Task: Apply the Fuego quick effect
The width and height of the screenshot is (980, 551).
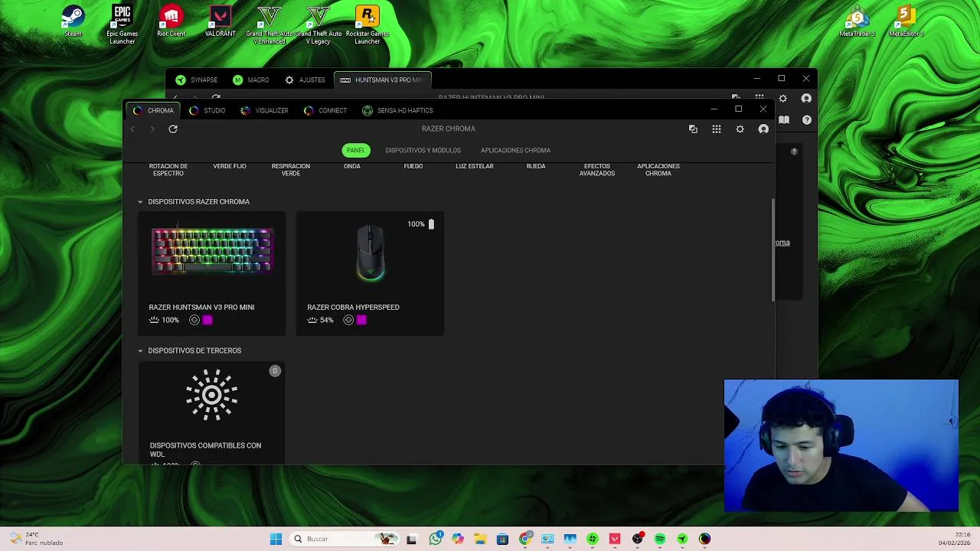Action: [x=413, y=166]
